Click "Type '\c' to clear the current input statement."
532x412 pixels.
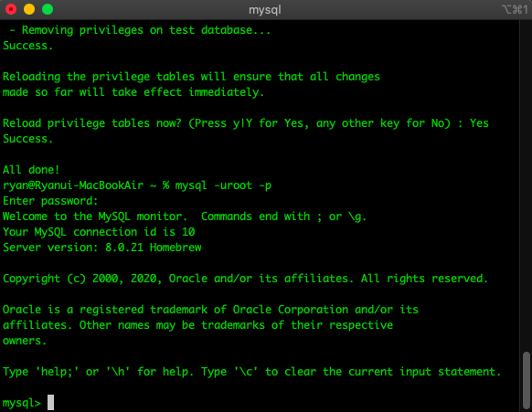point(351,372)
